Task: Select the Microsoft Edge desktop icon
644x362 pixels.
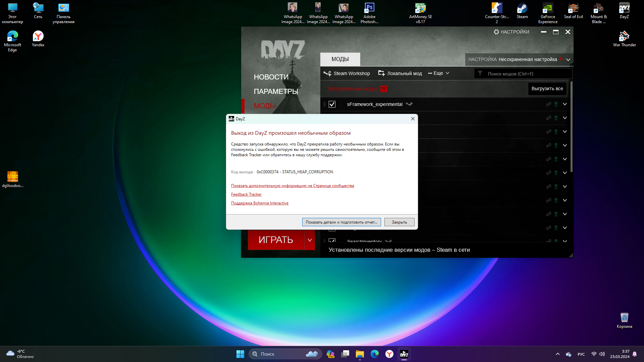Action: pos(12,41)
